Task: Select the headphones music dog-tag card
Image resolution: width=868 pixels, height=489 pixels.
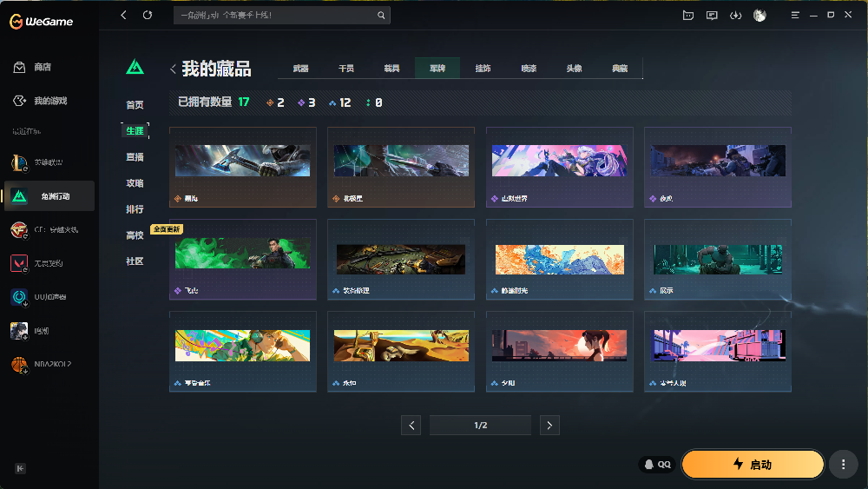Action: [x=242, y=352]
